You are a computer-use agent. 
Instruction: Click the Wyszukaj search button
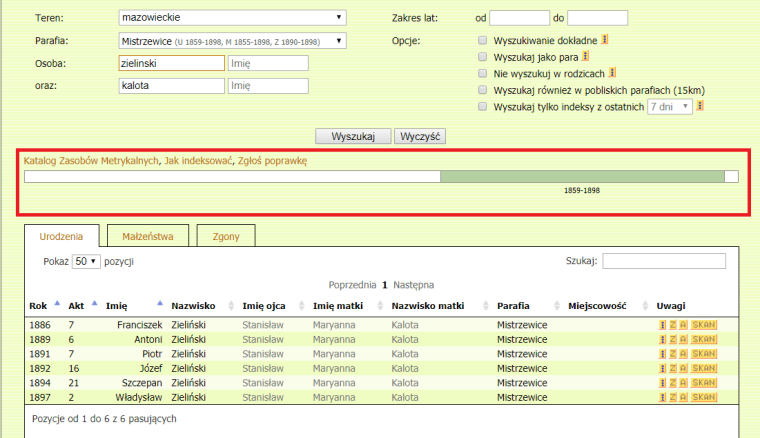(353, 136)
